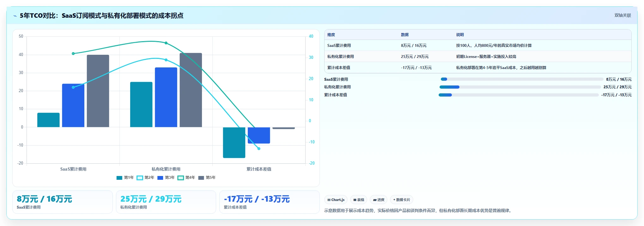Click table value -17万元 / -13万元
The image size is (644, 226).
[x=416, y=68]
